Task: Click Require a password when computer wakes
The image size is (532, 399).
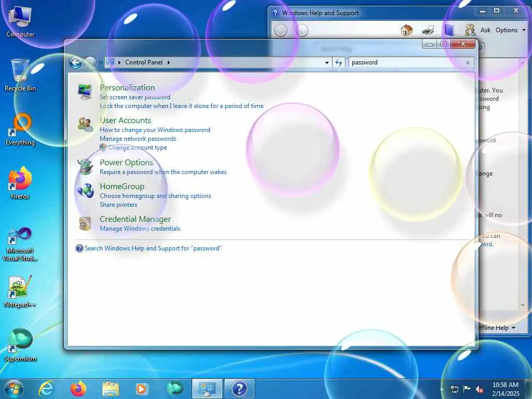Action: coord(163,172)
